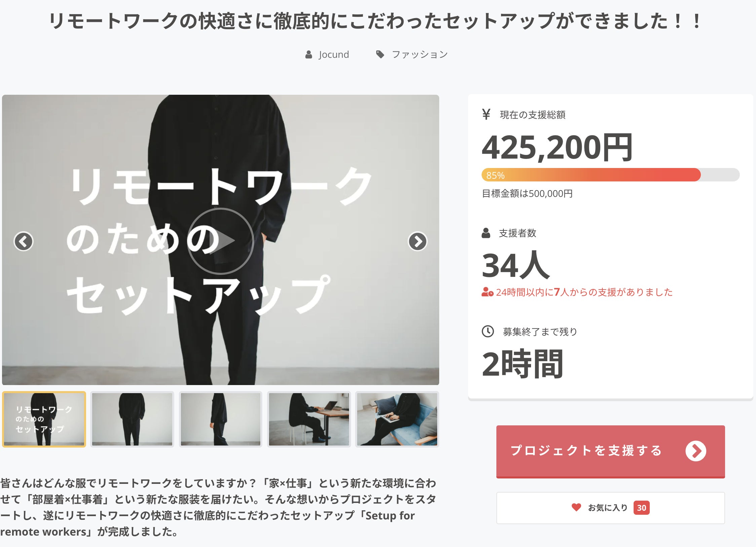Click the clock icon beside 募集終了まで残り
The width and height of the screenshot is (756, 547).
pos(488,331)
